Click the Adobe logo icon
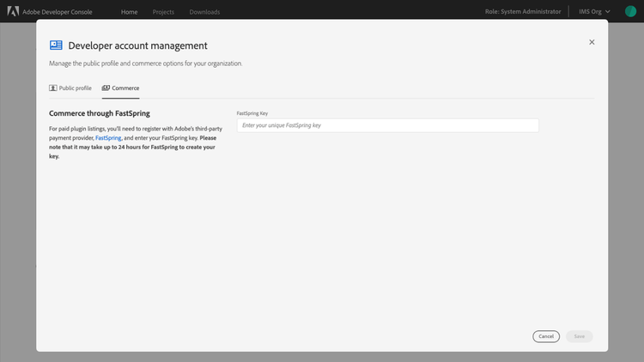 coord(13,11)
